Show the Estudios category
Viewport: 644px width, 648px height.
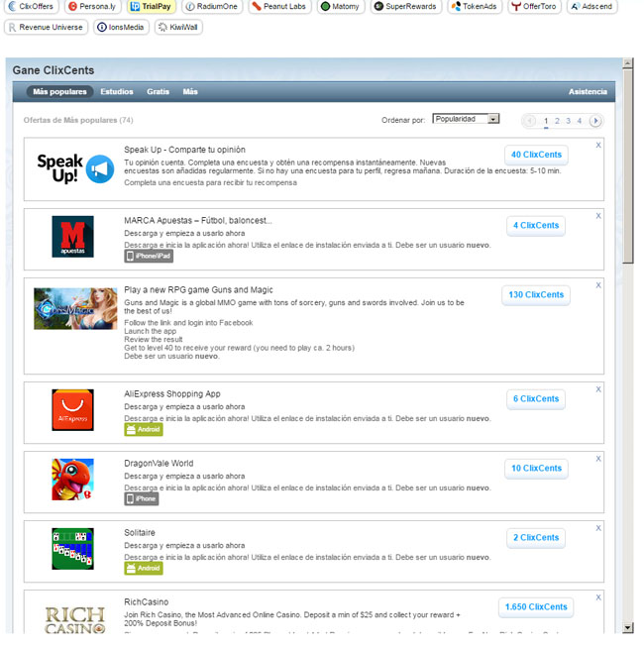[x=117, y=92]
